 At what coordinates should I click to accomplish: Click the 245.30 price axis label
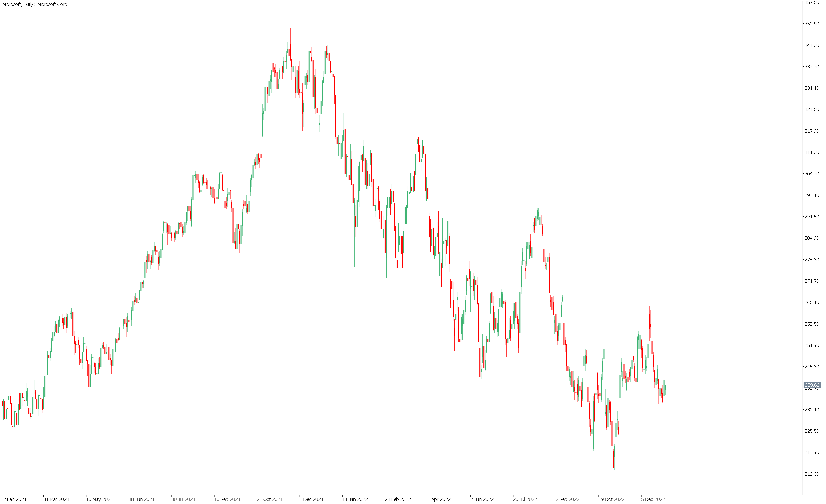pos(812,367)
